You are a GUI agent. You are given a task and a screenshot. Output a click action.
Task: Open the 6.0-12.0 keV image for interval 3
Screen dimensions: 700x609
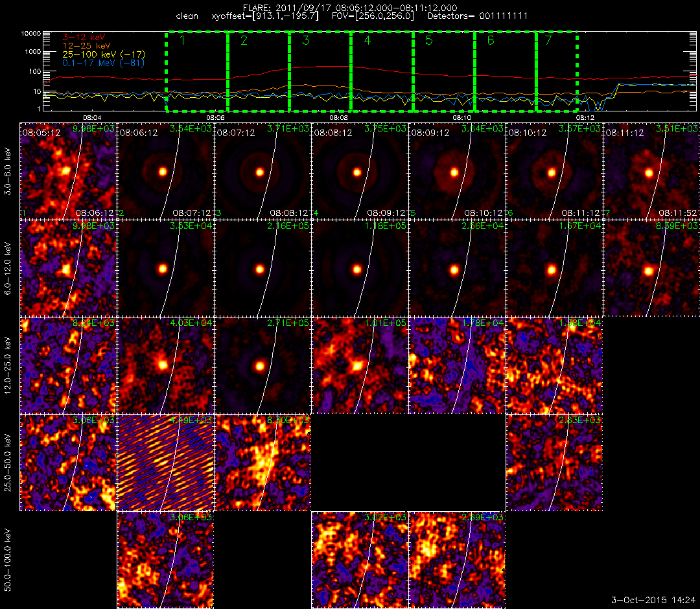[262, 269]
